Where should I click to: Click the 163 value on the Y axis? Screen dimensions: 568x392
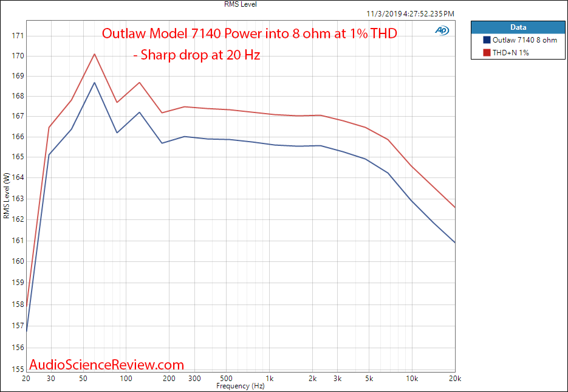pos(18,199)
